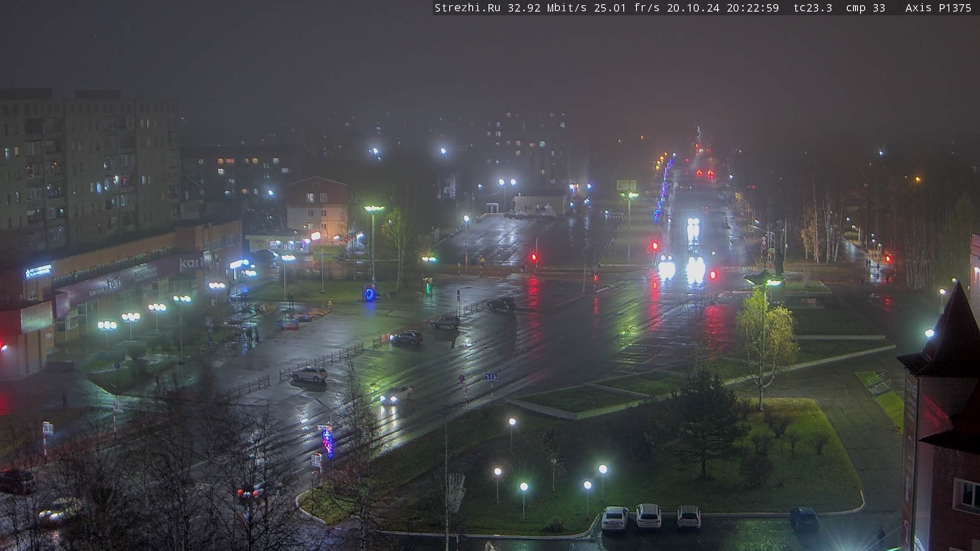Click the cmp 33 compression value

(866, 8)
